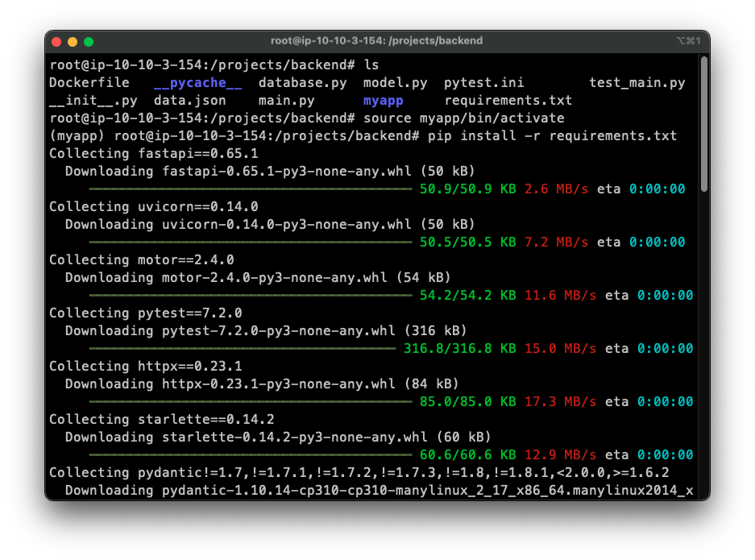Click test_main.py in the file listing
Screen dimensions: 755x560
637,83
